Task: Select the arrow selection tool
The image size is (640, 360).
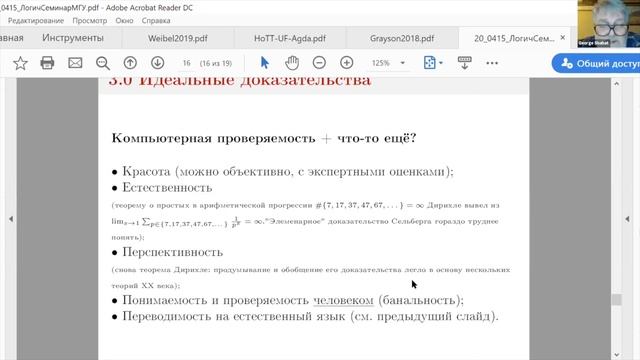Action: click(264, 63)
